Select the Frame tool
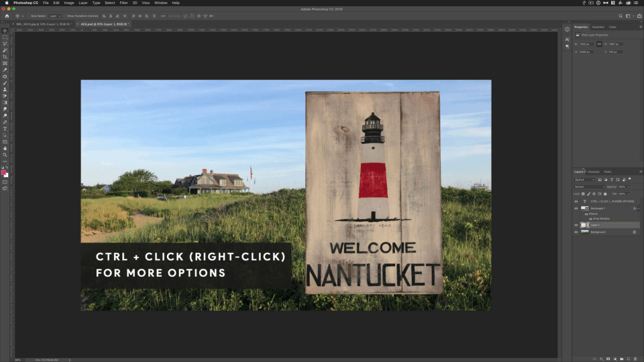This screenshot has height=362, width=644. [5, 64]
